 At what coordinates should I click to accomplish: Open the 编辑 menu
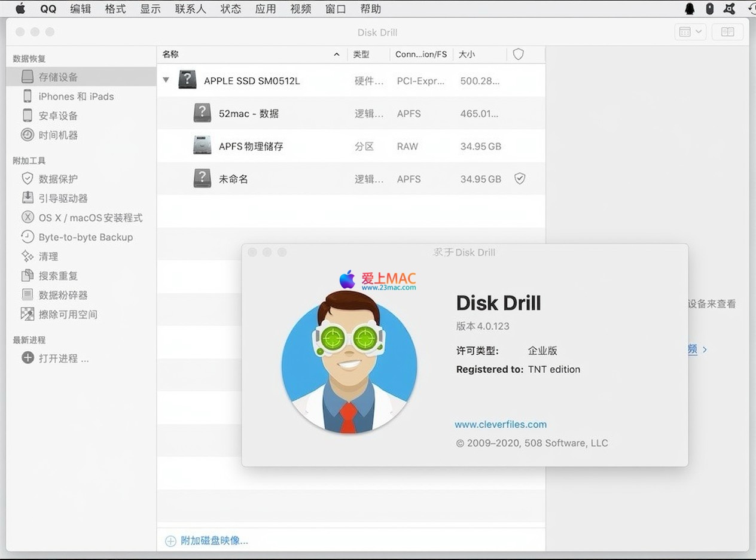pos(80,9)
